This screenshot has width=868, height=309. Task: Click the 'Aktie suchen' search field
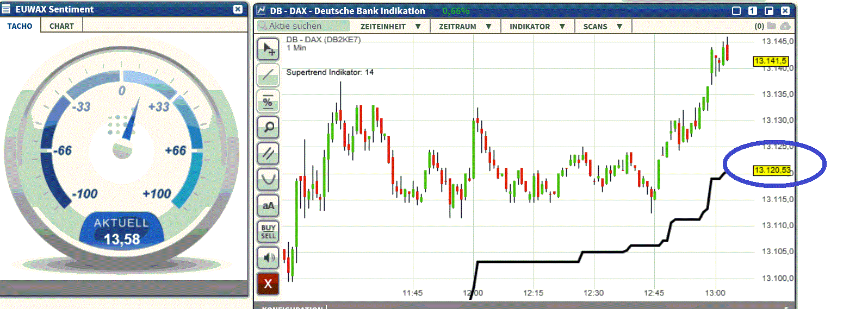303,26
